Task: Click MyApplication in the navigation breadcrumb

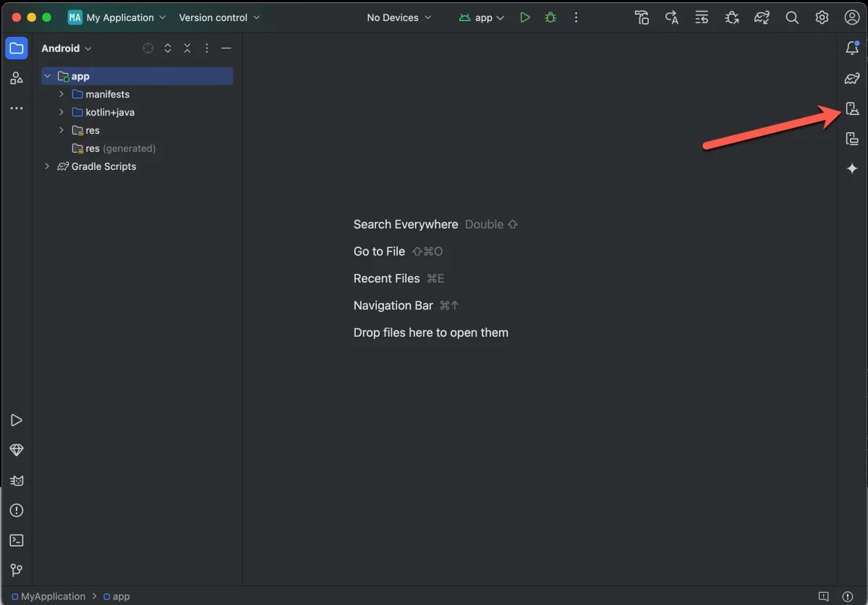Action: pyautogui.click(x=53, y=596)
